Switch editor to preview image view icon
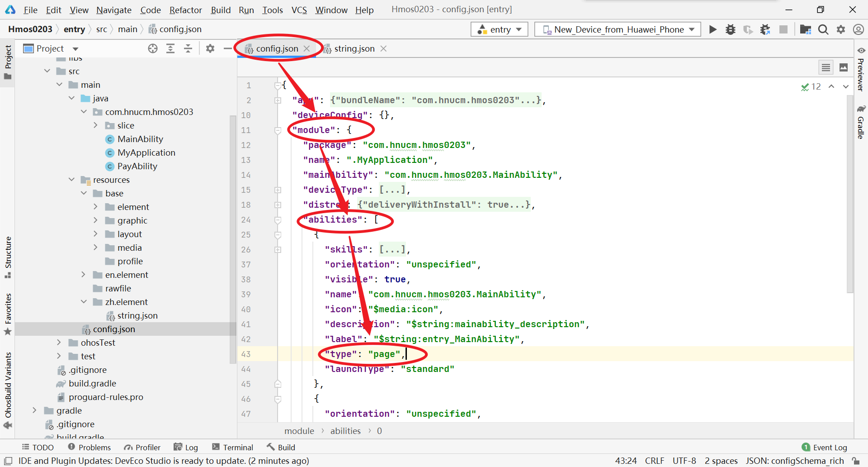This screenshot has width=868, height=467. 844,67
